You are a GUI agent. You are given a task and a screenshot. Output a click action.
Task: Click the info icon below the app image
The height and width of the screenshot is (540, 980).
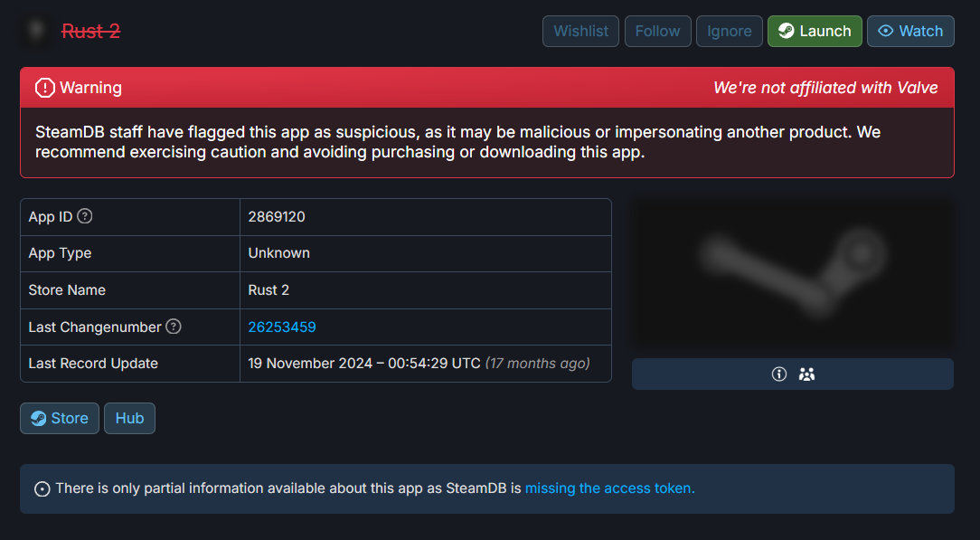click(779, 374)
